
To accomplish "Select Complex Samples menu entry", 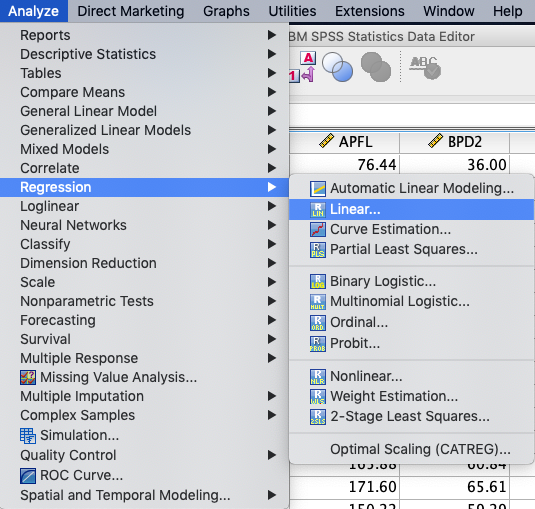I will point(144,415).
